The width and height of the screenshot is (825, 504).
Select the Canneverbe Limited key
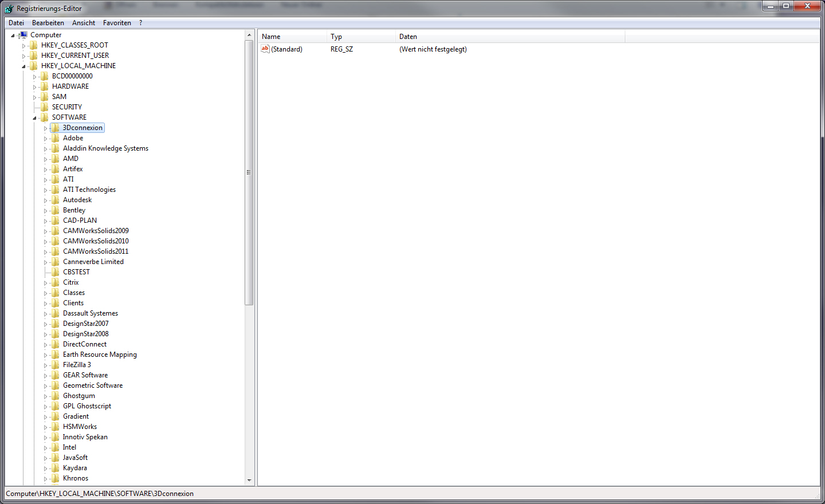pyautogui.click(x=93, y=262)
